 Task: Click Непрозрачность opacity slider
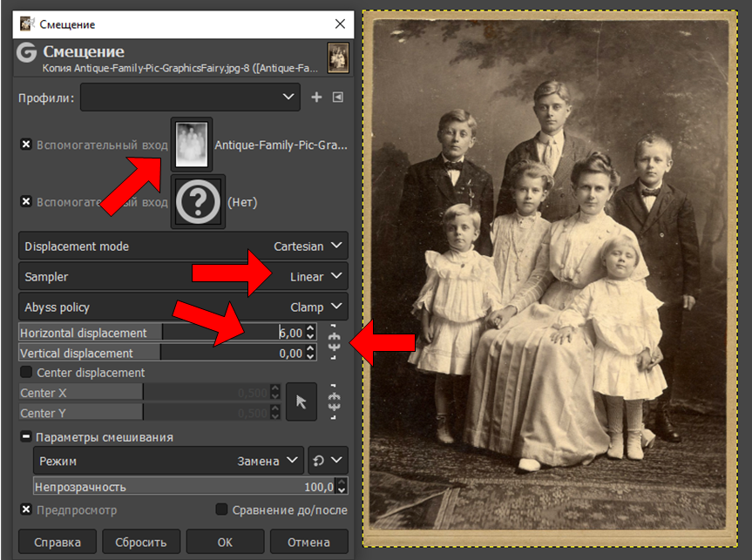point(191,486)
